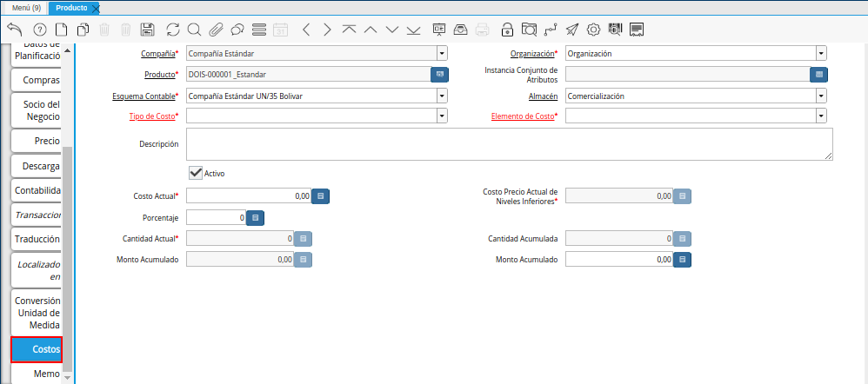
Task: Toggle the Activo checkbox
Action: click(x=196, y=173)
